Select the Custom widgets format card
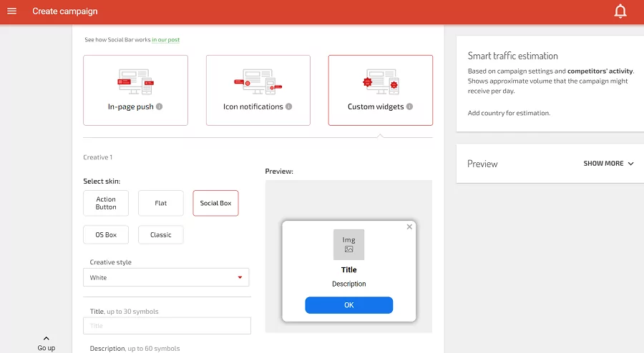The image size is (644, 353). (381, 90)
